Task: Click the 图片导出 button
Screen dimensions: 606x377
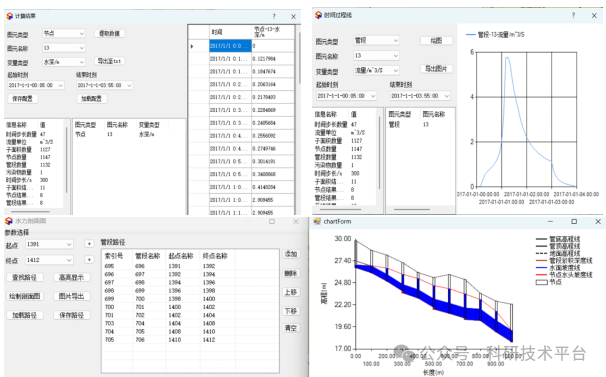Action: (71, 296)
